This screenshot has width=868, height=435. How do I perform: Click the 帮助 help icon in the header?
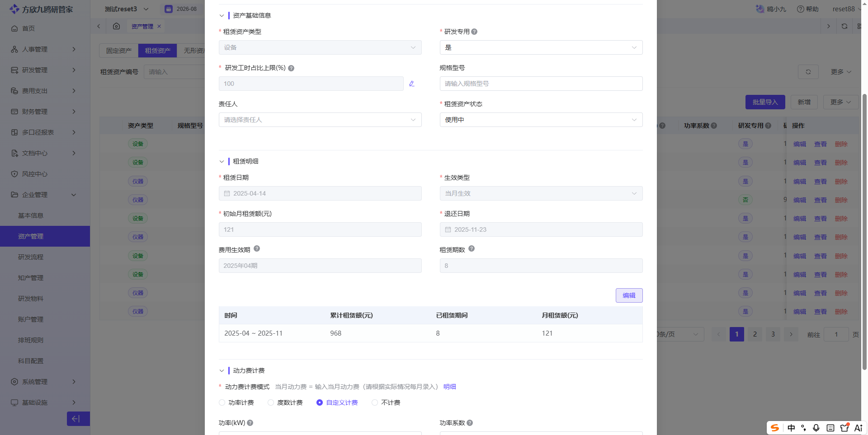click(800, 9)
